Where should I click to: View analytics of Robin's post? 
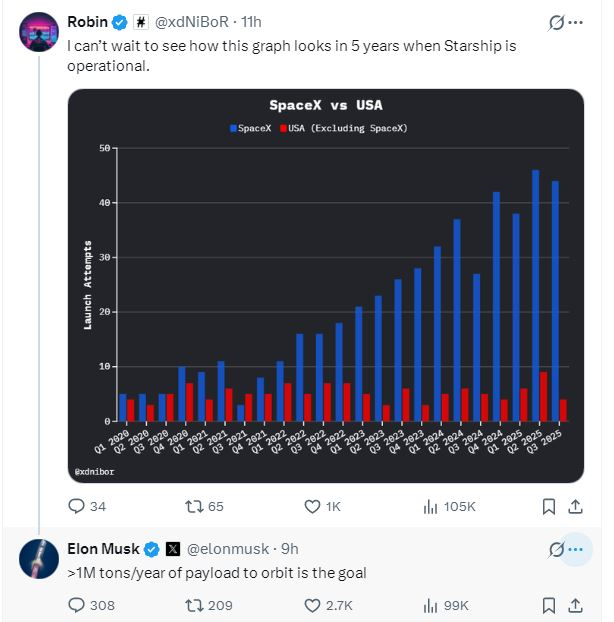(x=431, y=507)
